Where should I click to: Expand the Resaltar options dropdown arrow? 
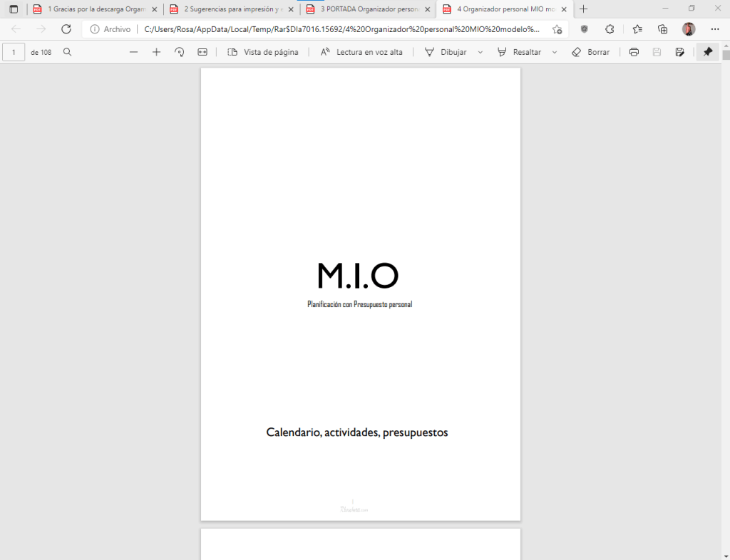[x=555, y=52]
